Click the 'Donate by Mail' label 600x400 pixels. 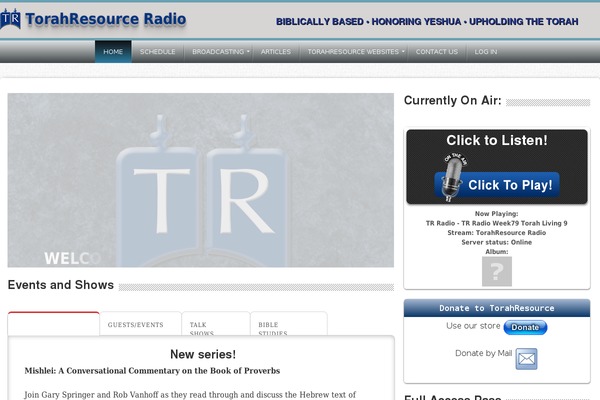[x=483, y=353]
